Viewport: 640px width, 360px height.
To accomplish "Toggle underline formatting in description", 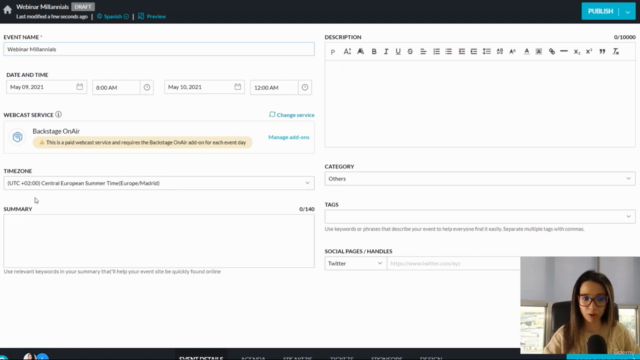I will 398,51.
